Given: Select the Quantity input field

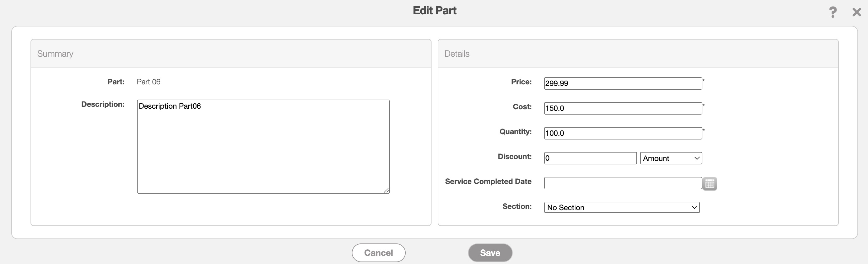Looking at the screenshot, I should pyautogui.click(x=623, y=133).
